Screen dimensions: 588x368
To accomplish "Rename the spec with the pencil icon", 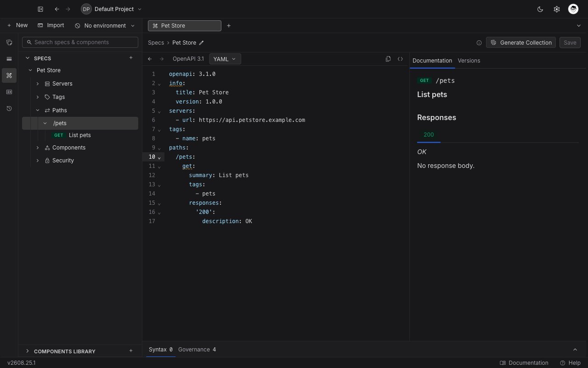I will 201,43.
